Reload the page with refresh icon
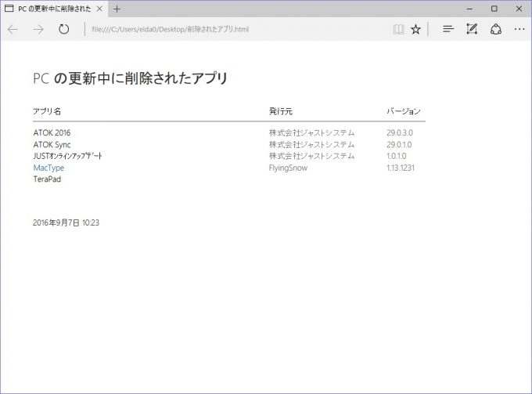532x394 pixels. point(63,29)
